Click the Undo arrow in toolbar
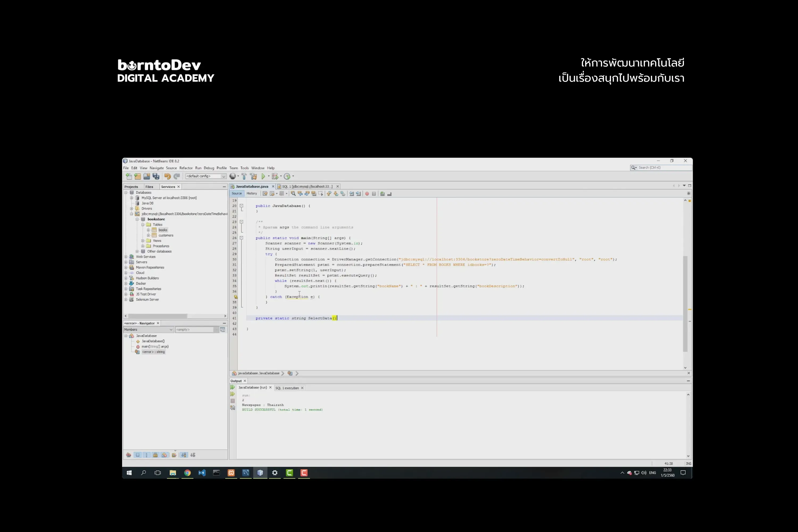The width and height of the screenshot is (798, 532). pyautogui.click(x=167, y=176)
